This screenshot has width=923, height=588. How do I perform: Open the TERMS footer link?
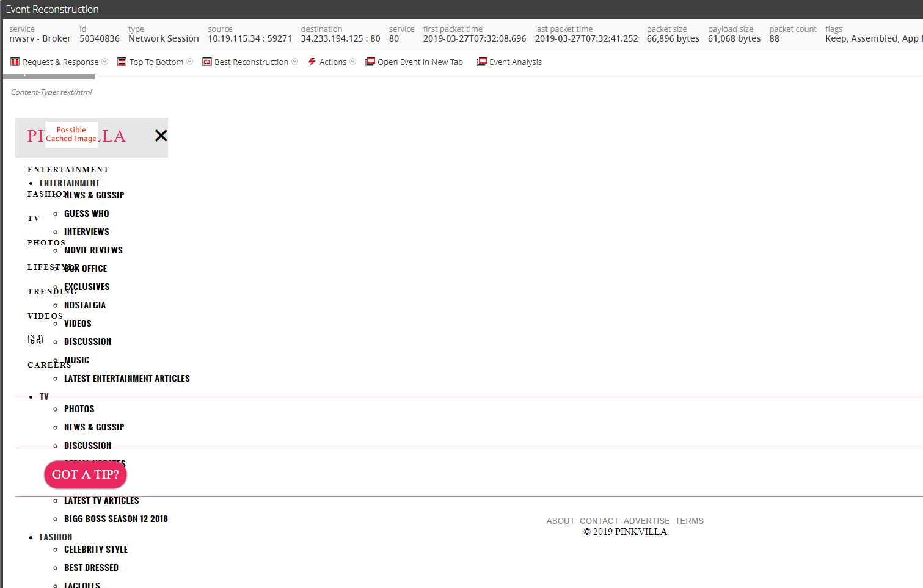pyautogui.click(x=689, y=521)
